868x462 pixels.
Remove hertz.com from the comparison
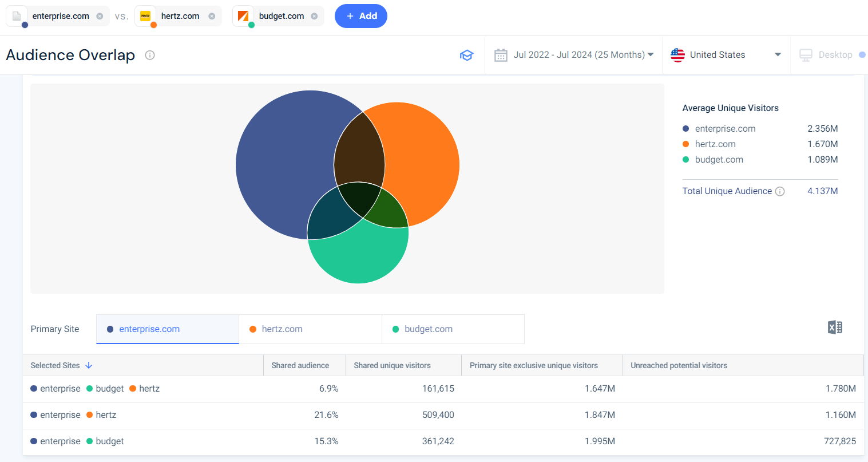click(x=212, y=16)
